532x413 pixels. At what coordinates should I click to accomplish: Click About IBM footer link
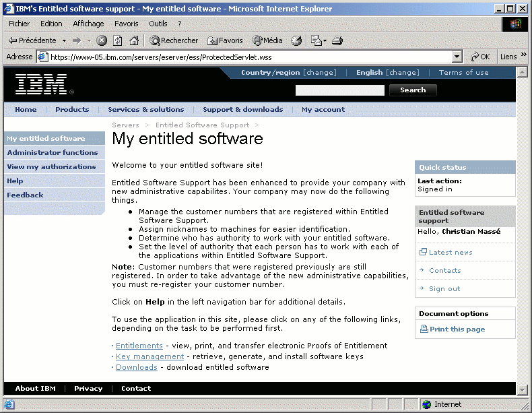[x=35, y=388]
